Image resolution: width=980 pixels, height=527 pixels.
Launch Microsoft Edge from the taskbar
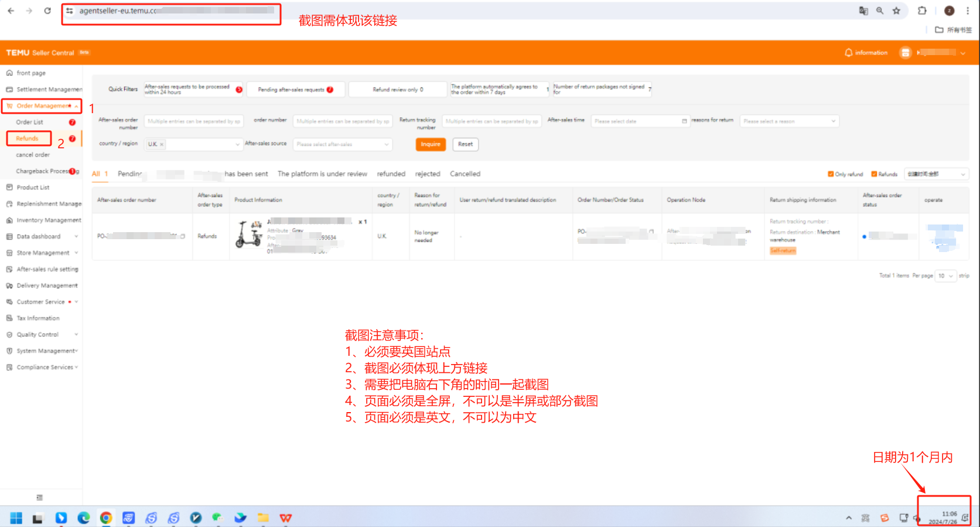[84, 518]
